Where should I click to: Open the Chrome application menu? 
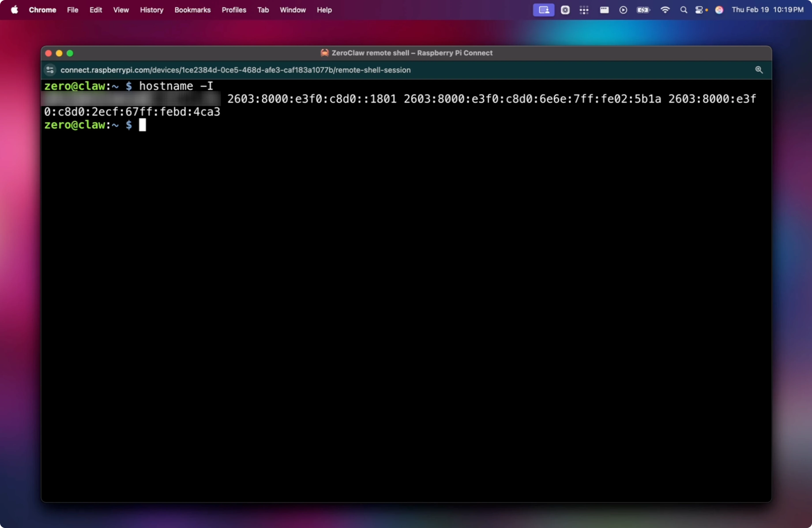pos(42,10)
